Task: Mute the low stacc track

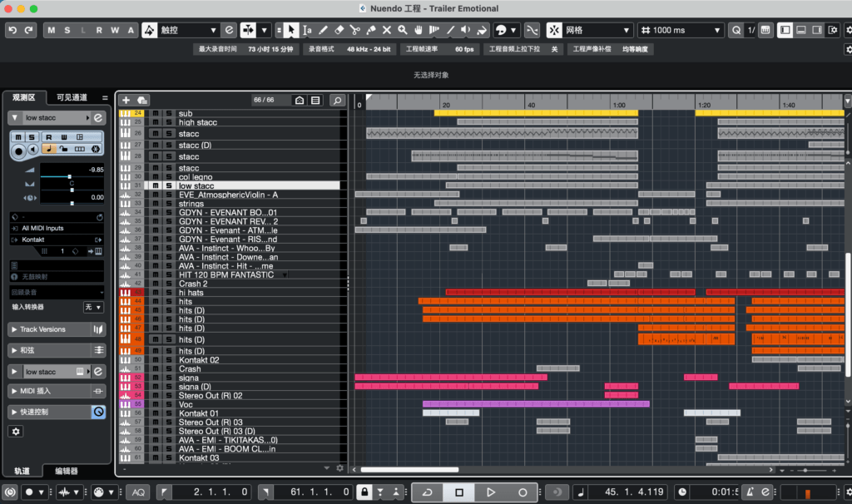Action: point(156,185)
